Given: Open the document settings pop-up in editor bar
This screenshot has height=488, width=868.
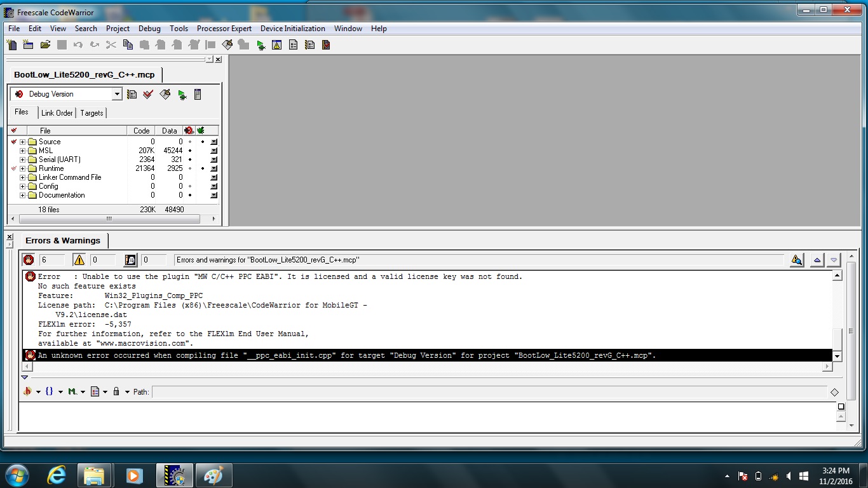Looking at the screenshot, I should [x=98, y=391].
